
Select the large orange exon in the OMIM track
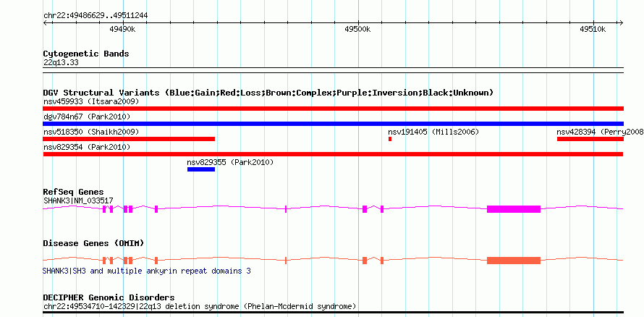click(x=514, y=261)
